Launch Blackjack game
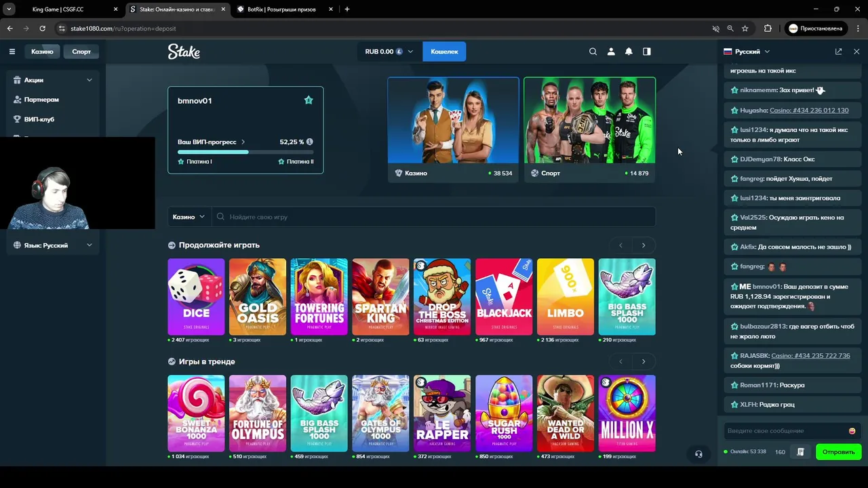Image resolution: width=868 pixels, height=488 pixels. [504, 297]
